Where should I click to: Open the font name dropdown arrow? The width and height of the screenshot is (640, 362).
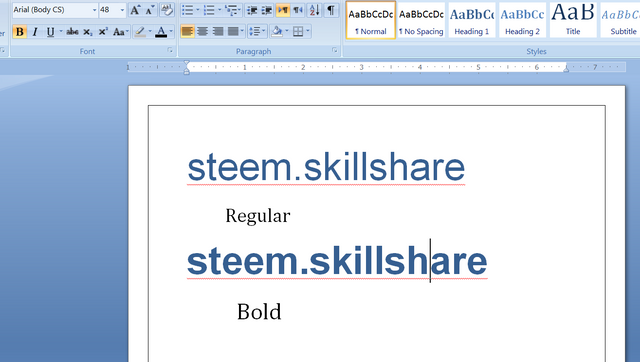(x=94, y=10)
